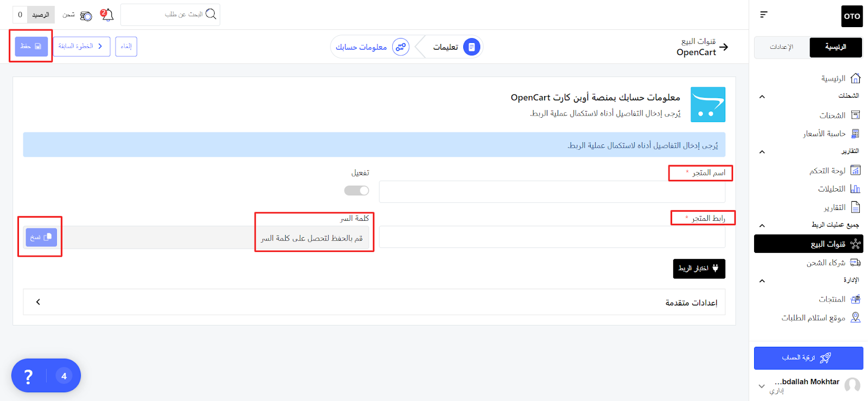Focus the رابط المتجر input field
The image size is (868, 401).
[x=552, y=237]
